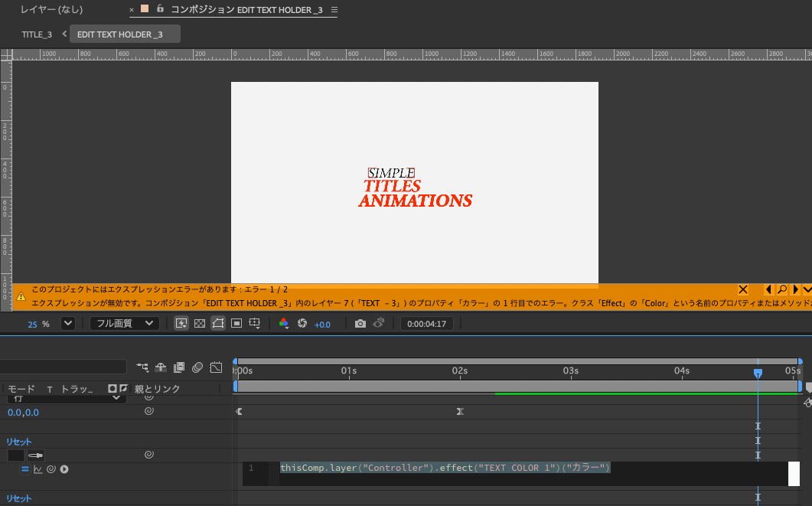Viewport: 812px width, 506px height.
Task: Open the フル画質 resolution dropdown
Action: [x=124, y=324]
